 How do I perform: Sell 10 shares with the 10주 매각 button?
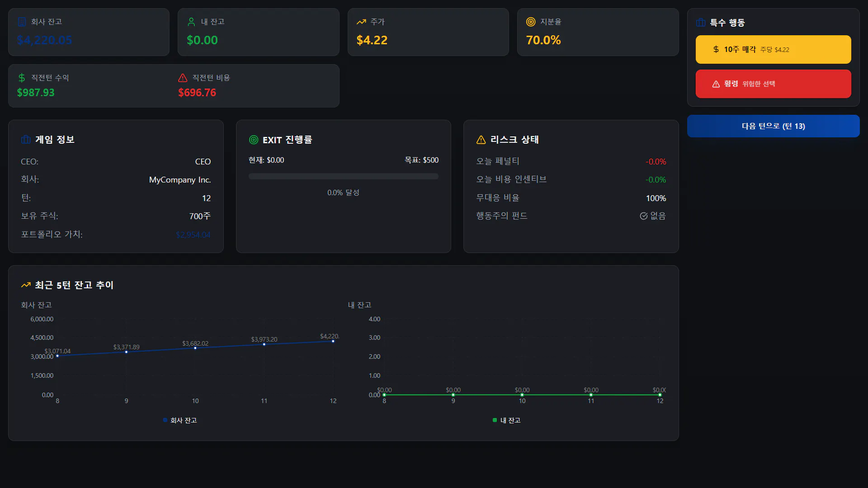[773, 49]
